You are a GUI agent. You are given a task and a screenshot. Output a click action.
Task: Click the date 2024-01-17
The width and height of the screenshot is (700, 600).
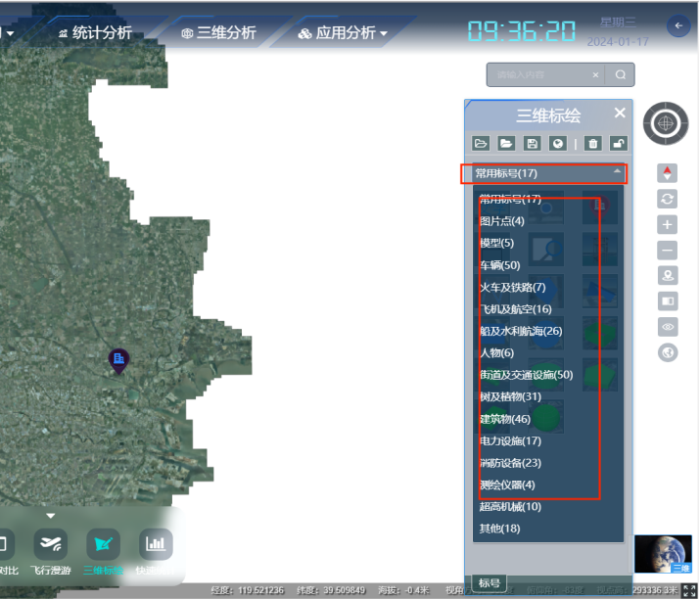(x=618, y=41)
